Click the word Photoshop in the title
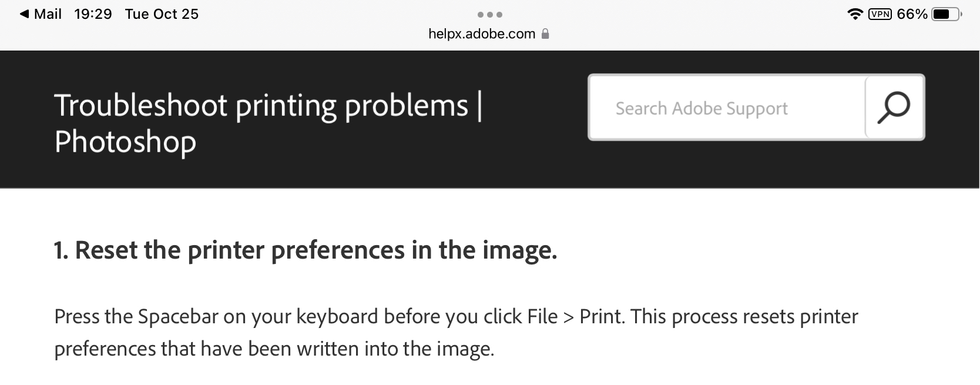The height and width of the screenshot is (385, 980). pyautogui.click(x=125, y=142)
